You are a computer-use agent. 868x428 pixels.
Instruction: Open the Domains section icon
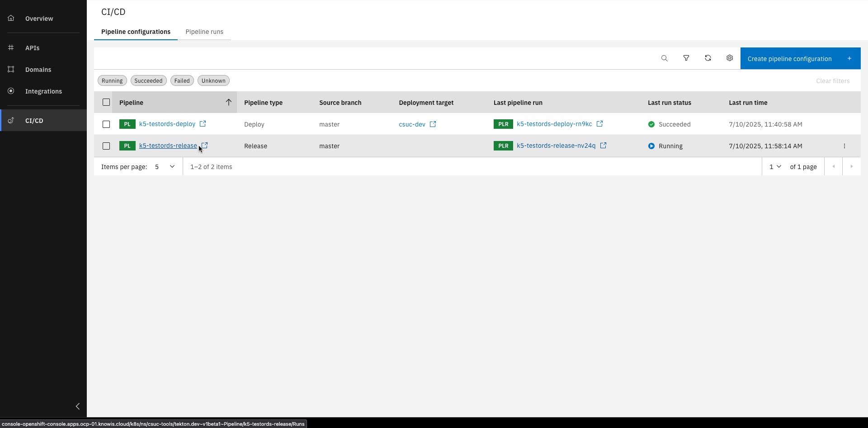tap(11, 69)
